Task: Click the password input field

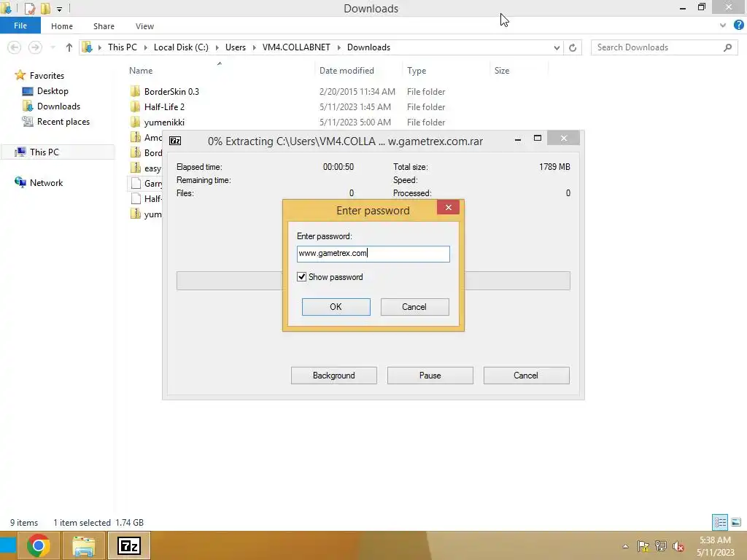Action: 373,254
